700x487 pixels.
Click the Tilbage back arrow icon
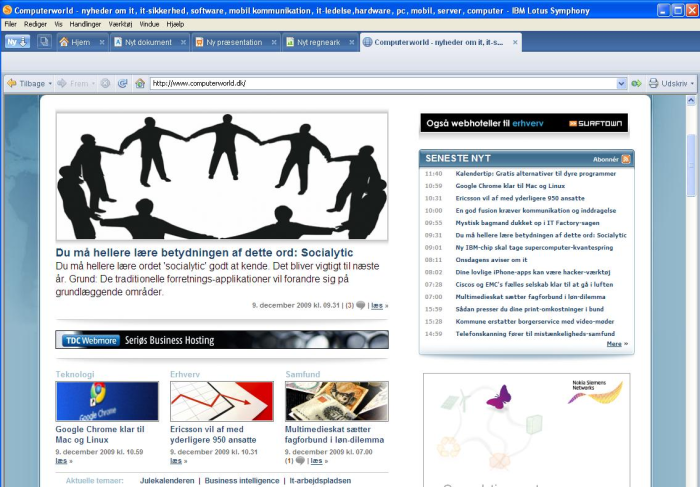[12, 83]
